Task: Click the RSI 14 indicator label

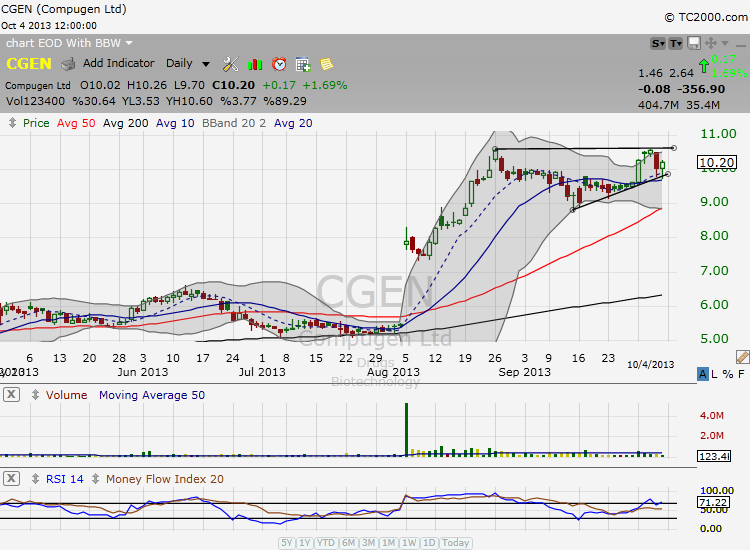Action: (x=65, y=479)
